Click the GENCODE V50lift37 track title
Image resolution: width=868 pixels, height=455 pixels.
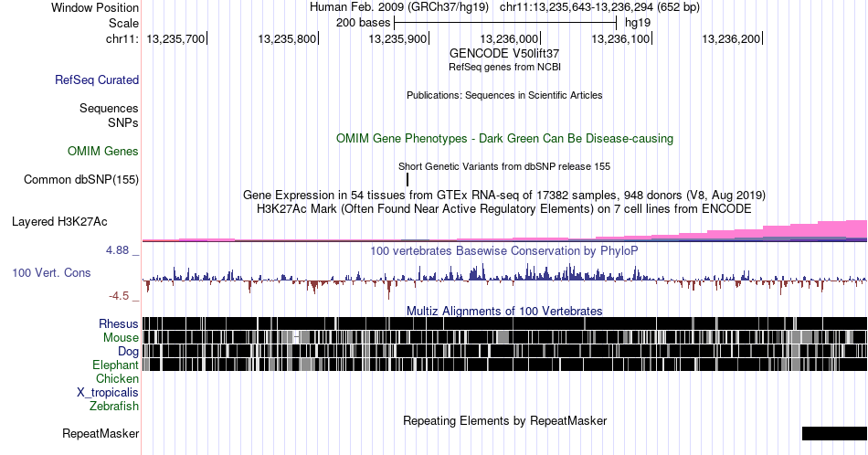click(504, 53)
